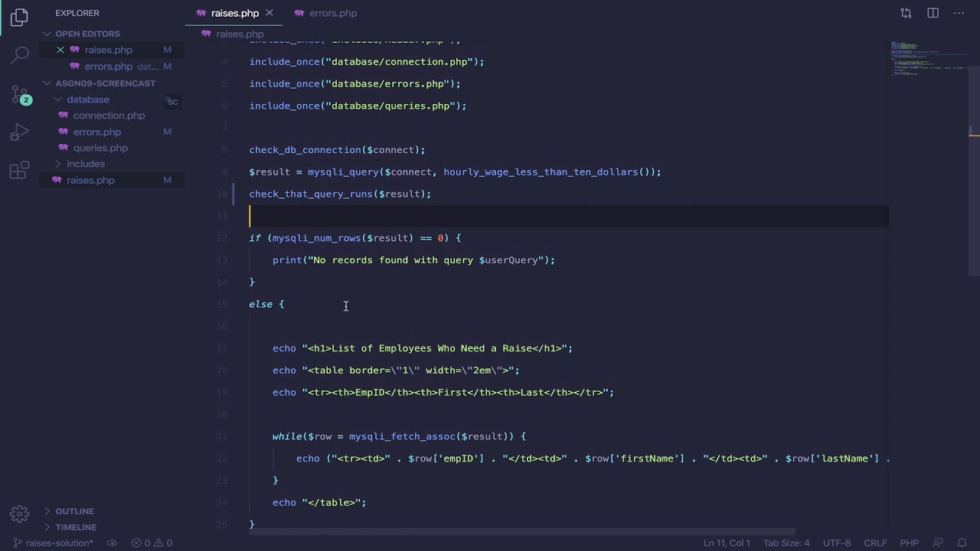Click the table border echo line
This screenshot has height=551, width=980.
(396, 370)
